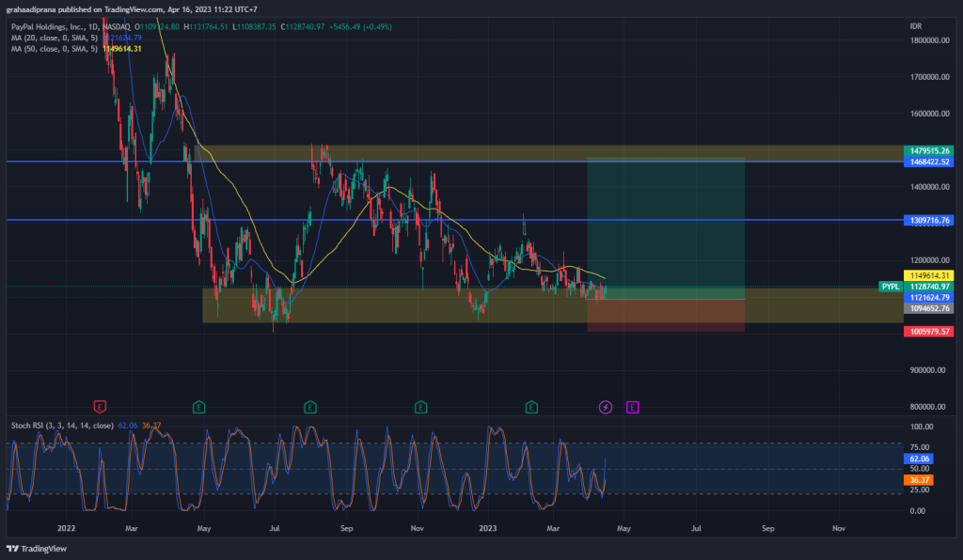Screen dimensions: 963x560
Task: Click the blue 1309716.76 price label
Action: 928,220
